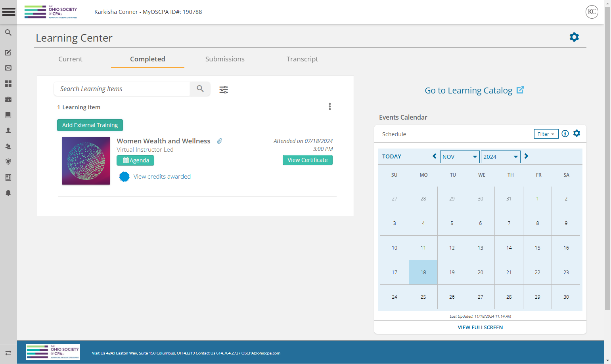Open Women Wealth and Wellness title

pos(163,141)
